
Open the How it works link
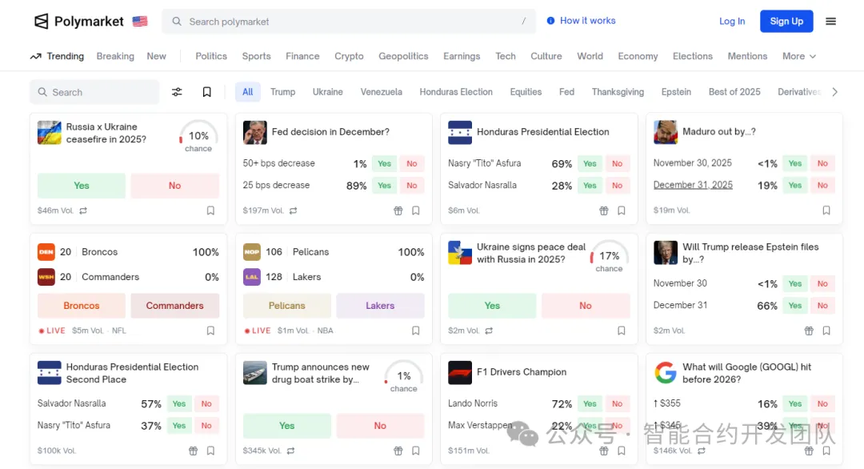click(587, 21)
